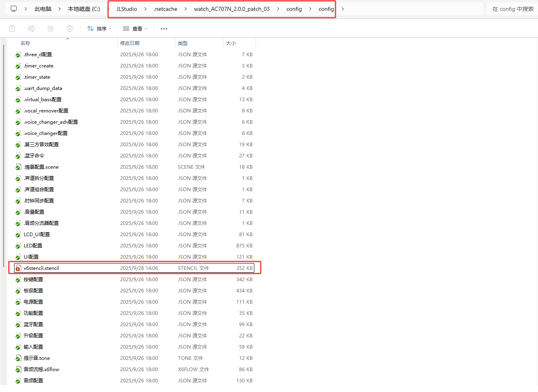The width and height of the screenshot is (538, 392).
Task: Click the 蓝牙配置 file icon
Action: tap(18, 325)
